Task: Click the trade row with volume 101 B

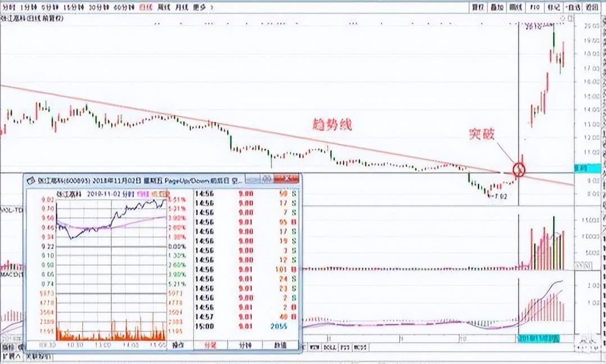Action: coord(246,270)
